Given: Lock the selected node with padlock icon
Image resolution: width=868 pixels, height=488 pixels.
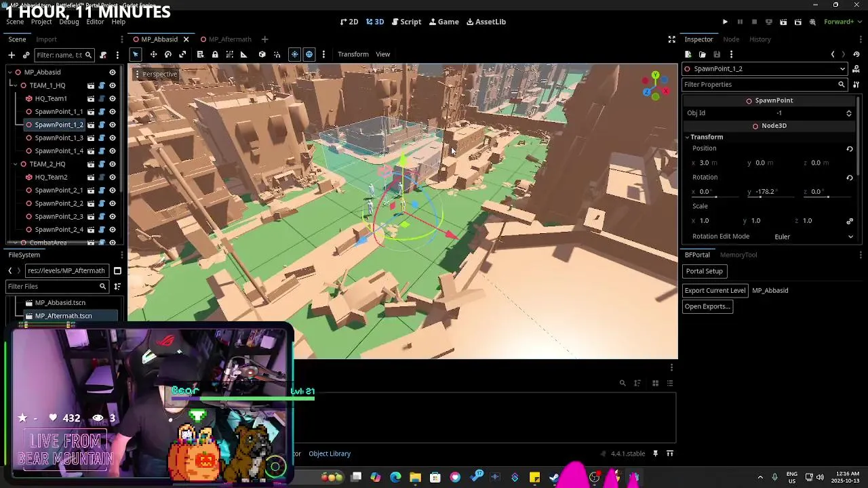Looking at the screenshot, I should (215, 54).
